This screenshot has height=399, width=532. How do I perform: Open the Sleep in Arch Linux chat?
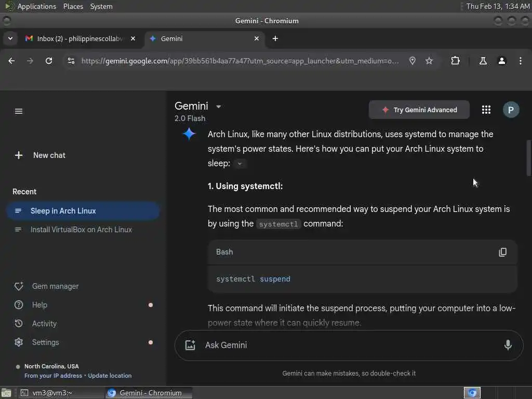click(83, 211)
